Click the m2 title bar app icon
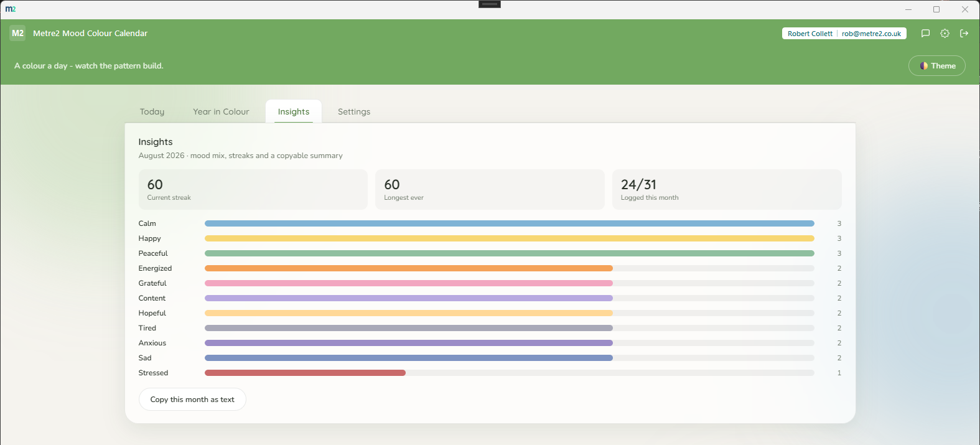This screenshot has width=980, height=445. (11, 9)
